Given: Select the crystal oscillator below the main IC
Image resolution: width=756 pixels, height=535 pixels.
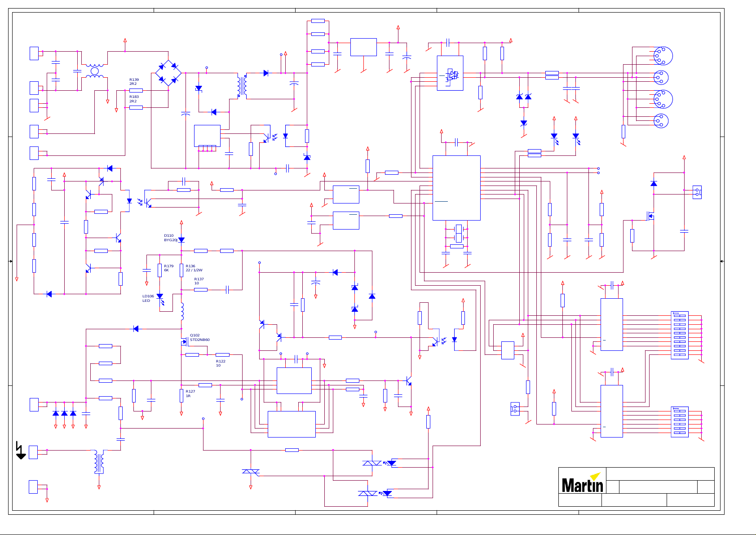Looking at the screenshot, I should click(459, 233).
